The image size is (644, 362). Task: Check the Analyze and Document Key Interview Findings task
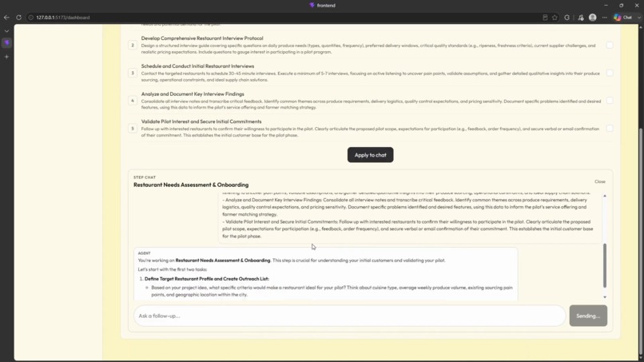click(610, 101)
